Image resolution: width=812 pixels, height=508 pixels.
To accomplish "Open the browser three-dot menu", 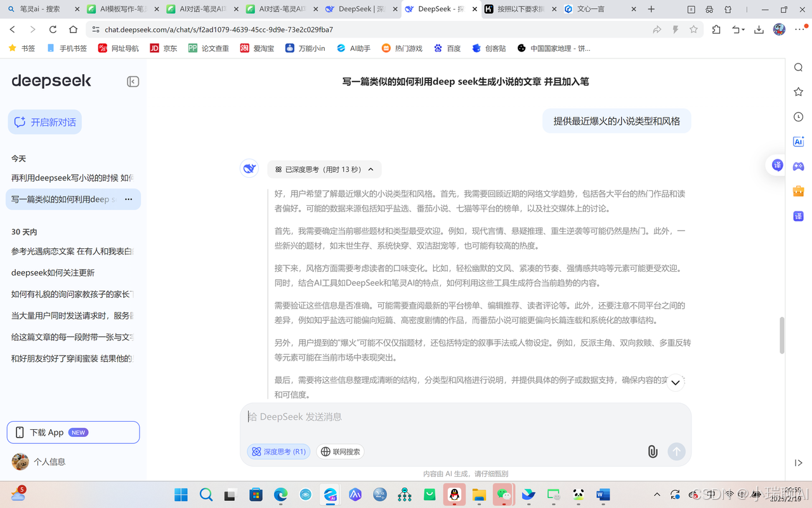I will 799,30.
